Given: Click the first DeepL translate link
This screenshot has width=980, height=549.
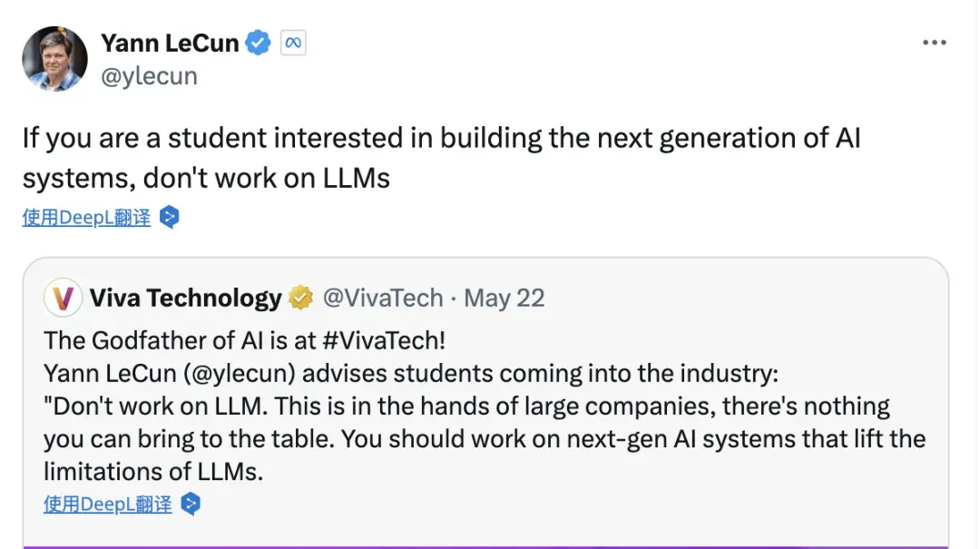Looking at the screenshot, I should [86, 218].
